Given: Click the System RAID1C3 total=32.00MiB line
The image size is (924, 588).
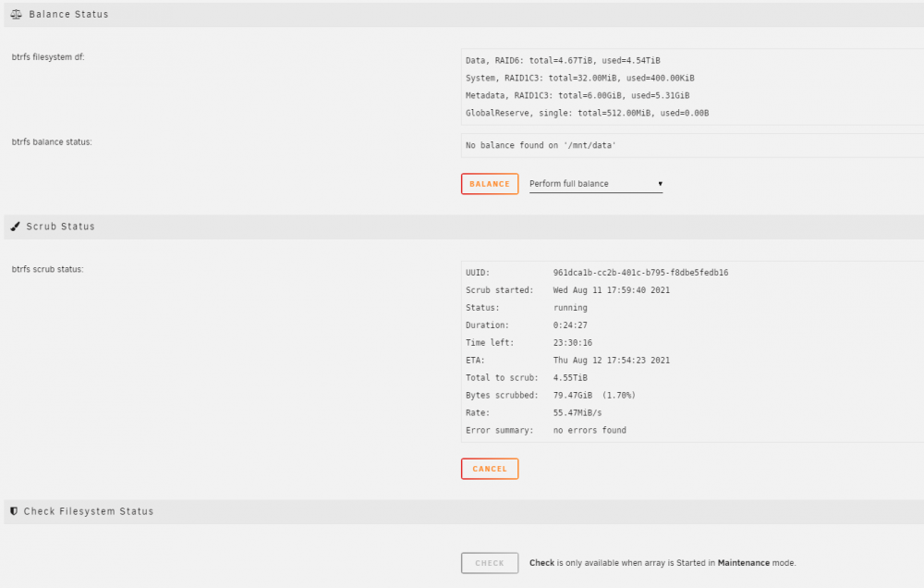Looking at the screenshot, I should click(580, 78).
